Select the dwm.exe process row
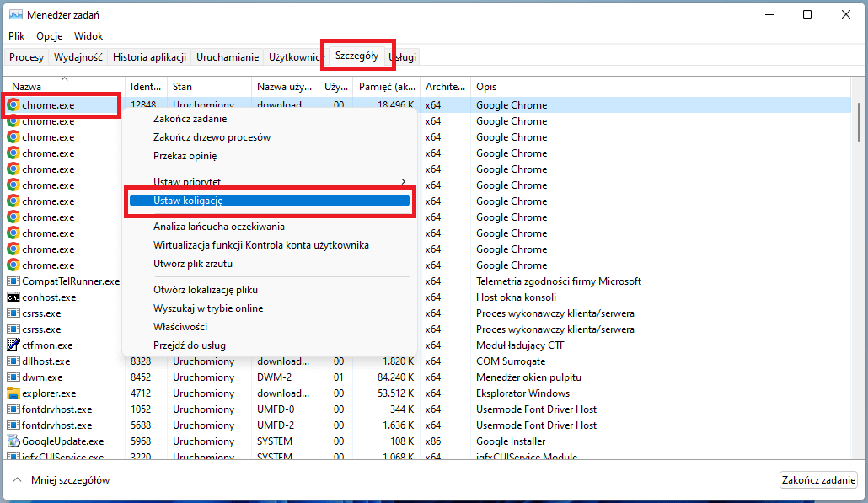This screenshot has width=868, height=503. coord(427,377)
